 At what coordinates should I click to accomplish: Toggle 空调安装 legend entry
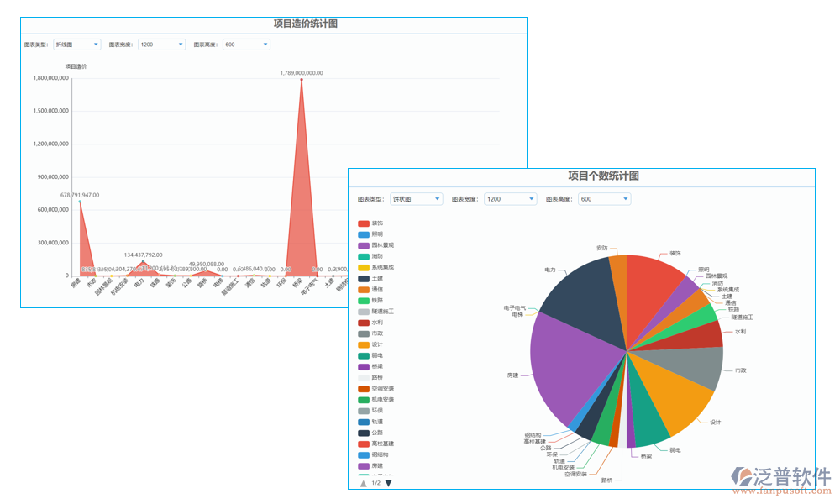click(376, 388)
